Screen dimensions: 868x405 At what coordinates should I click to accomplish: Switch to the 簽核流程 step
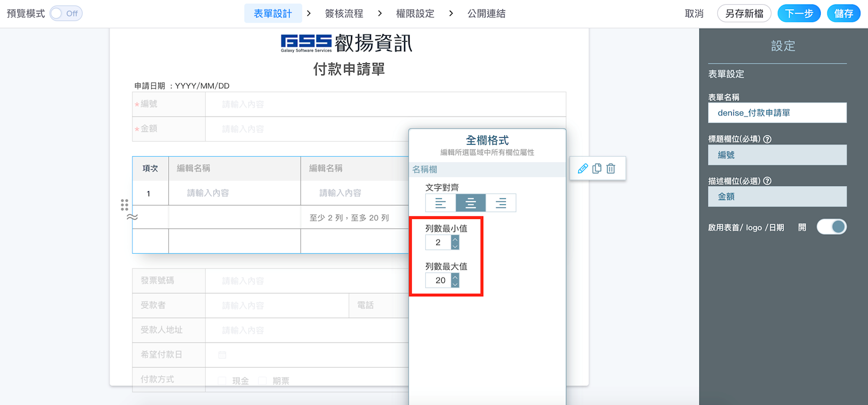pos(344,14)
